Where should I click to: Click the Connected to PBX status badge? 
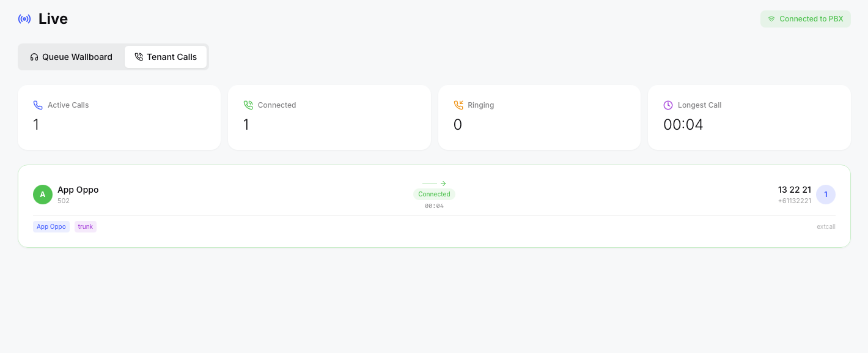point(805,19)
